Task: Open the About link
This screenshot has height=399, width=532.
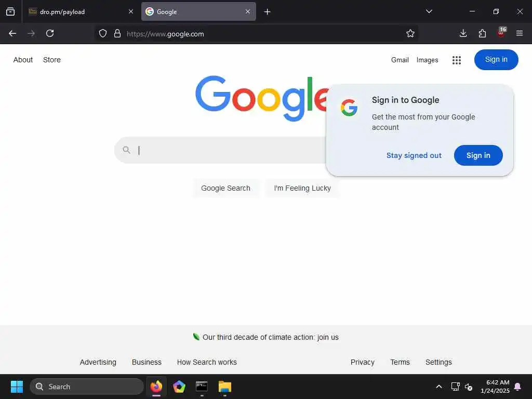Action: pyautogui.click(x=23, y=60)
